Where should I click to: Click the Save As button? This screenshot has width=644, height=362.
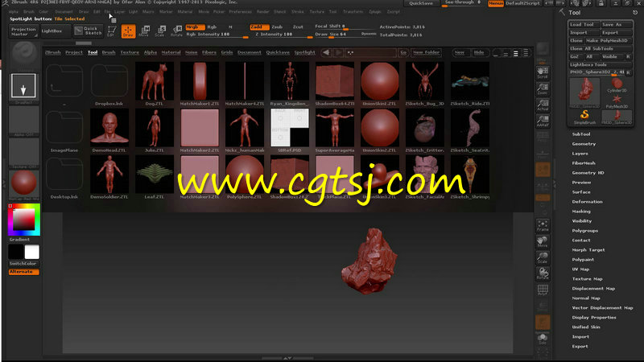coord(616,25)
